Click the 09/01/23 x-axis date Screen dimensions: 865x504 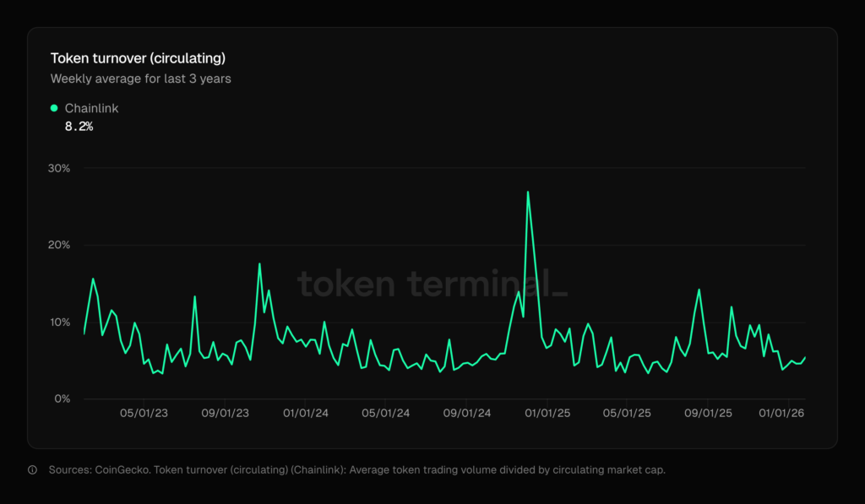(x=226, y=414)
